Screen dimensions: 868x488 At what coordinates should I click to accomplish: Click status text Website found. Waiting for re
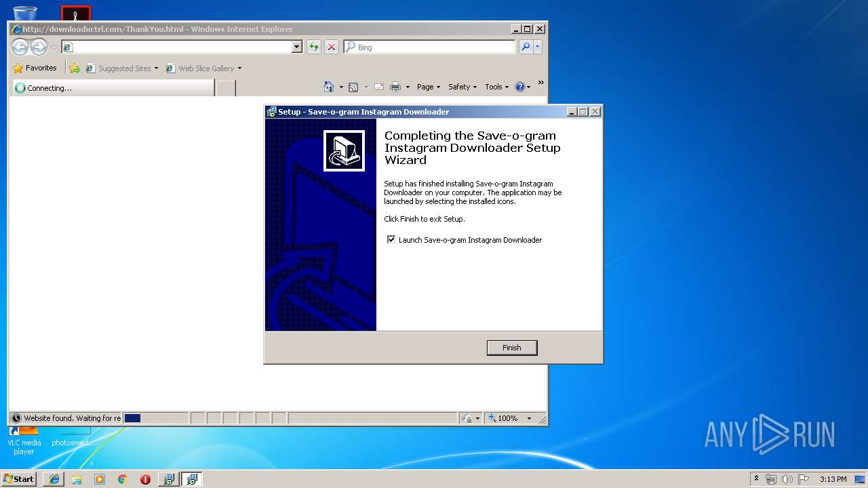pos(73,418)
